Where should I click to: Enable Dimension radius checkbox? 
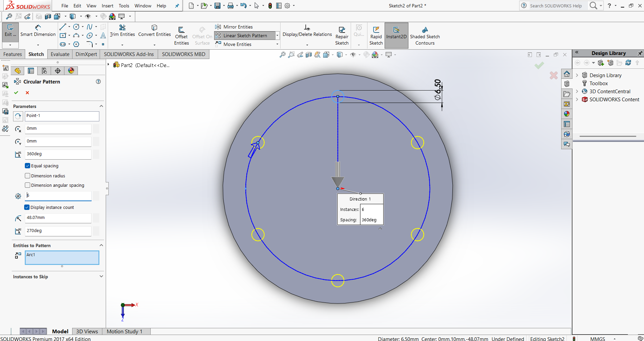[28, 176]
